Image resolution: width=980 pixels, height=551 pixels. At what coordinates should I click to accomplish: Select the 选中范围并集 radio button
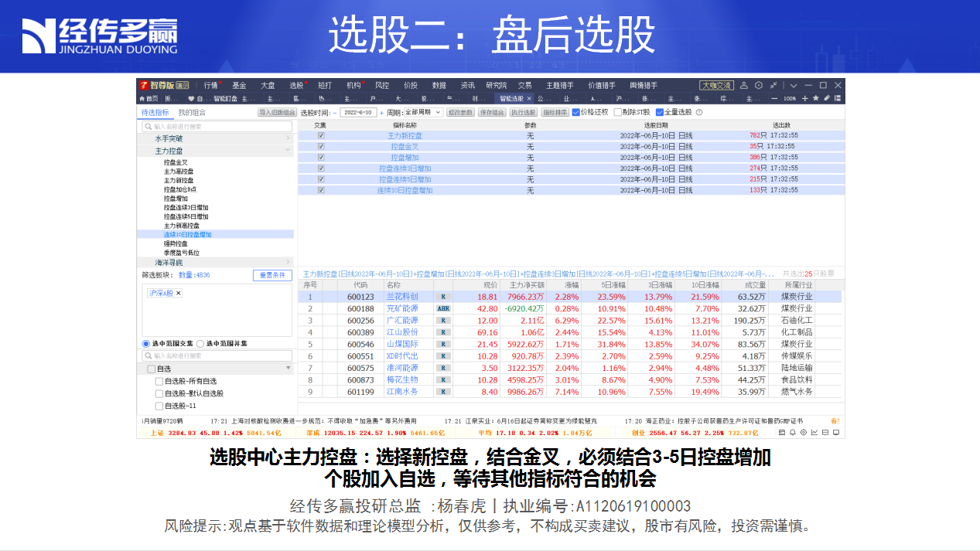(200, 343)
